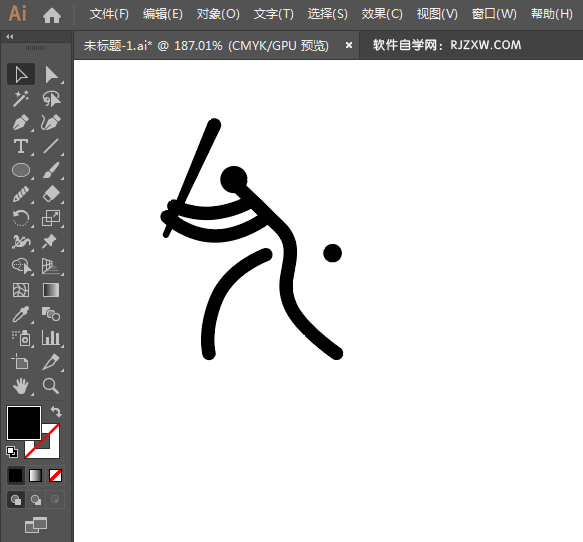This screenshot has height=542, width=583.
Task: Pick the Eraser tool
Action: (x=51, y=194)
